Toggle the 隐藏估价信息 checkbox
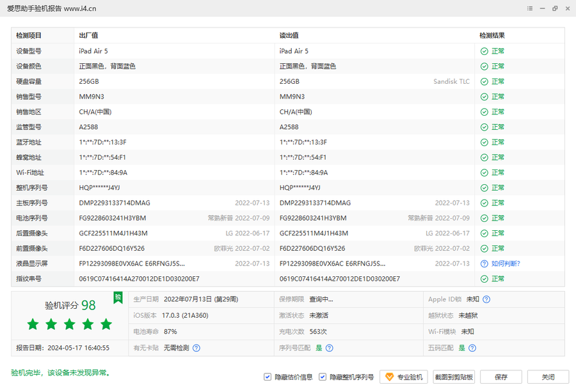 click(x=268, y=377)
